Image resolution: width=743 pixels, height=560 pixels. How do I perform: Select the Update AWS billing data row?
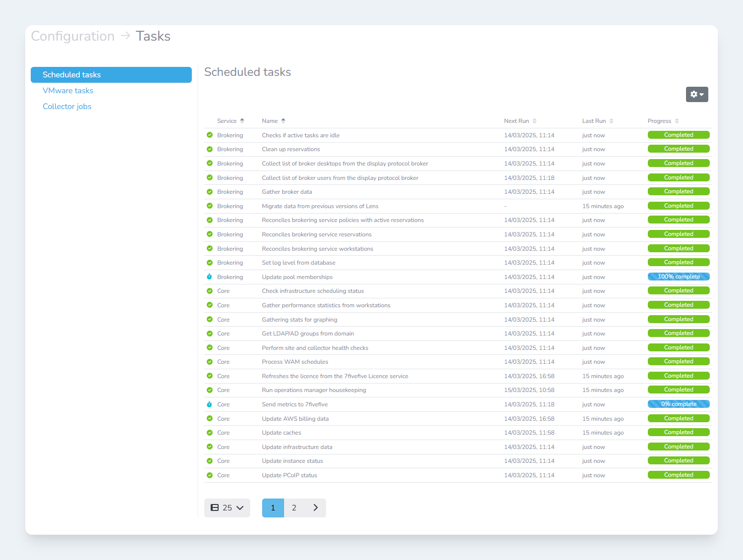tap(295, 419)
